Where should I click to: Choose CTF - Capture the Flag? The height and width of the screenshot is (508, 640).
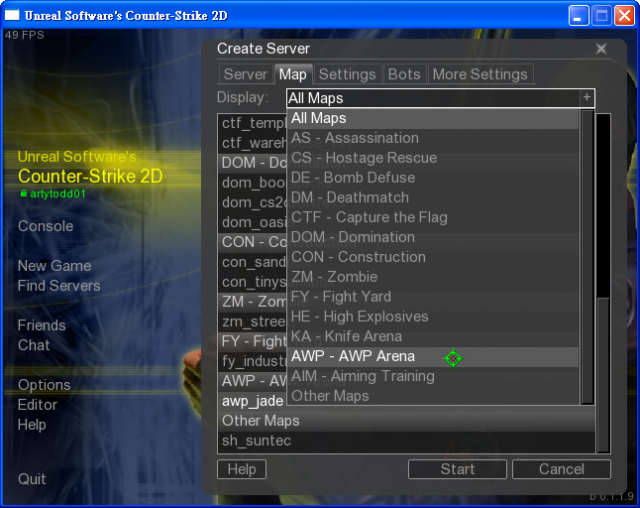click(x=433, y=217)
